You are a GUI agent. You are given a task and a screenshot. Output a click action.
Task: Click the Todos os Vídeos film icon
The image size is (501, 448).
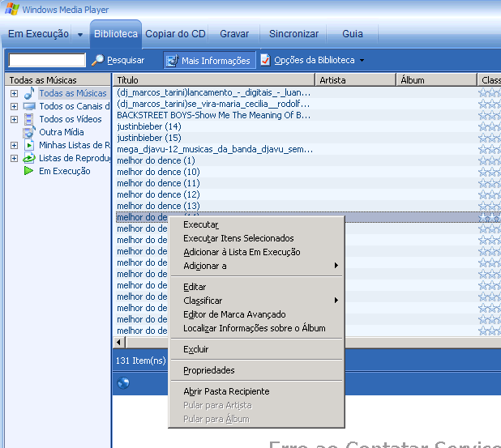coord(28,119)
